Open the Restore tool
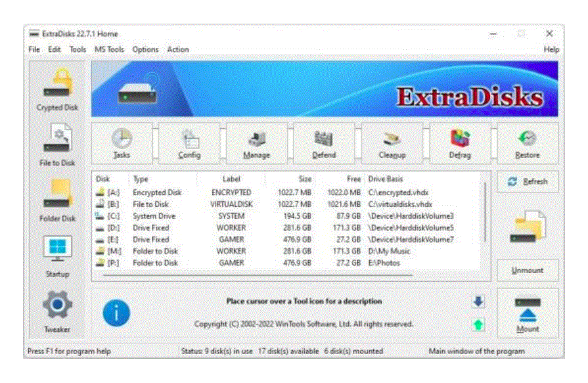Viewport: 588px width, 383px height. click(528, 144)
